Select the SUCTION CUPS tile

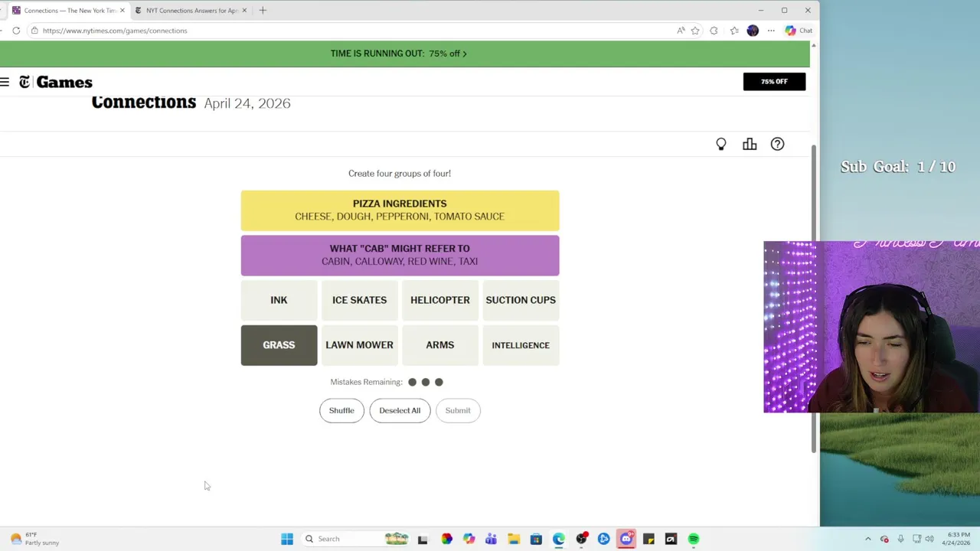pyautogui.click(x=521, y=300)
